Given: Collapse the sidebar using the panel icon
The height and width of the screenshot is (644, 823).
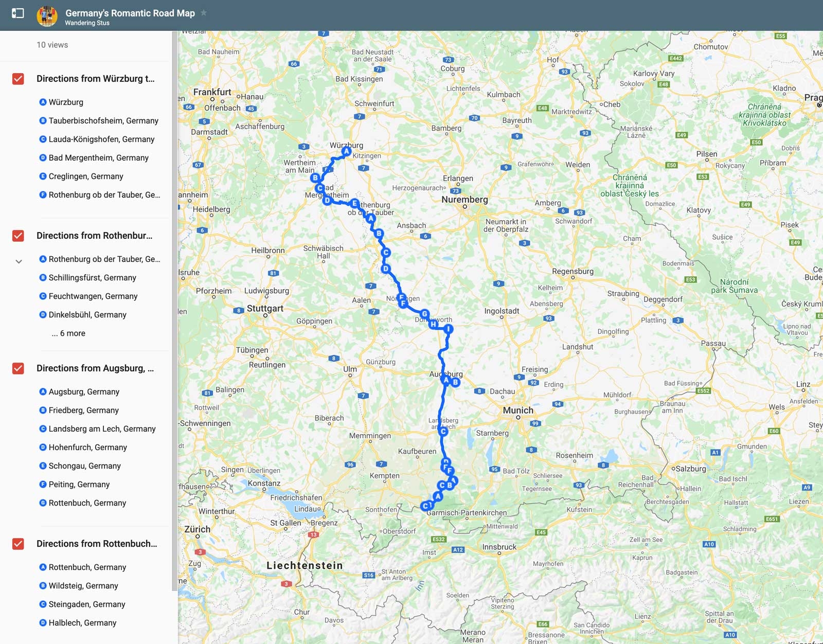Looking at the screenshot, I should (19, 14).
